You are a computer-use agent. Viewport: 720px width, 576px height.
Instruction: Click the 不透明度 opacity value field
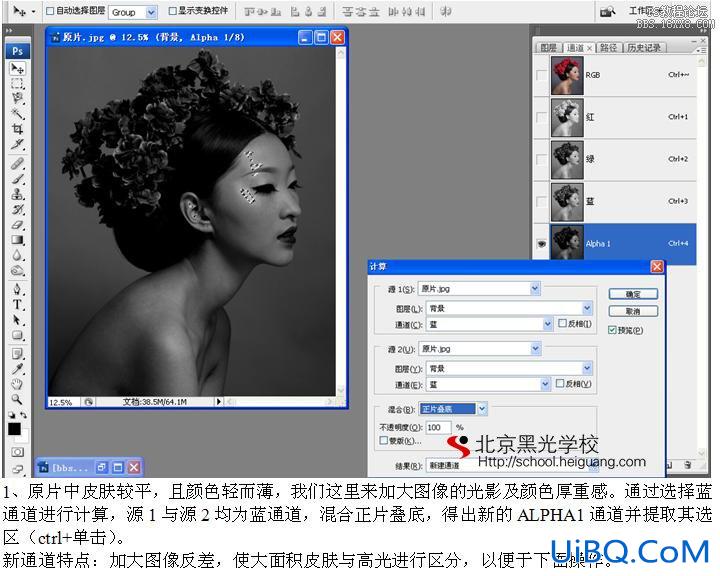point(438,427)
